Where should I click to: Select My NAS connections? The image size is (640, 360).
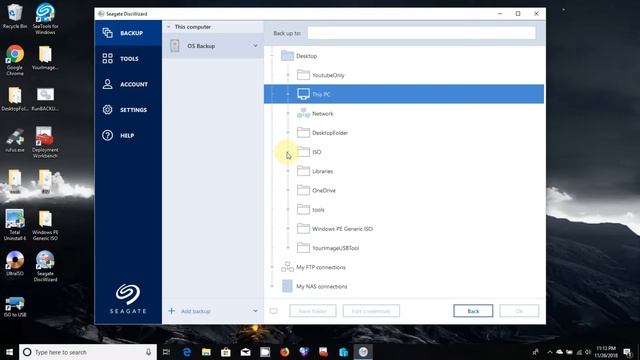point(322,287)
